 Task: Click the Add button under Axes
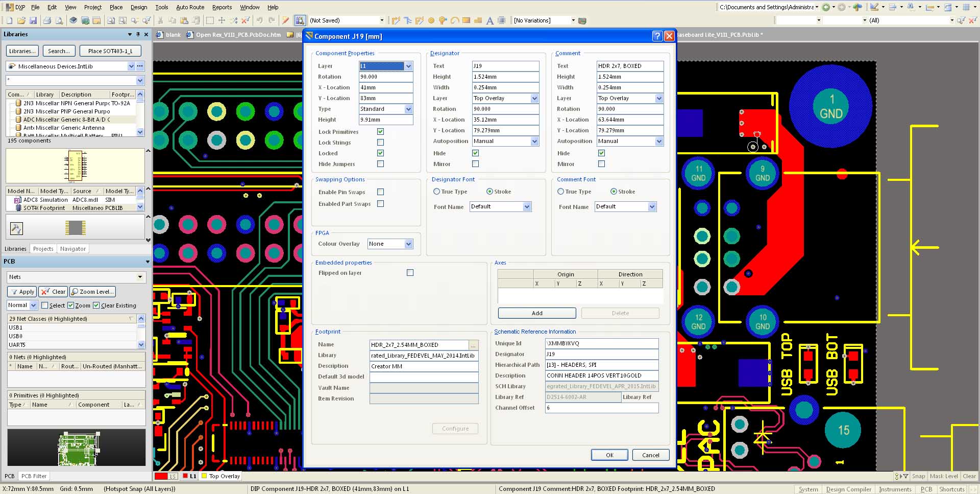click(x=537, y=313)
